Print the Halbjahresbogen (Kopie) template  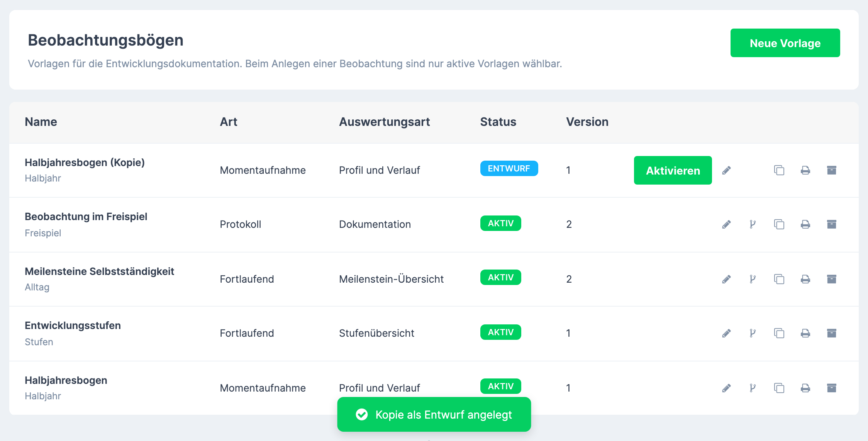coord(805,170)
